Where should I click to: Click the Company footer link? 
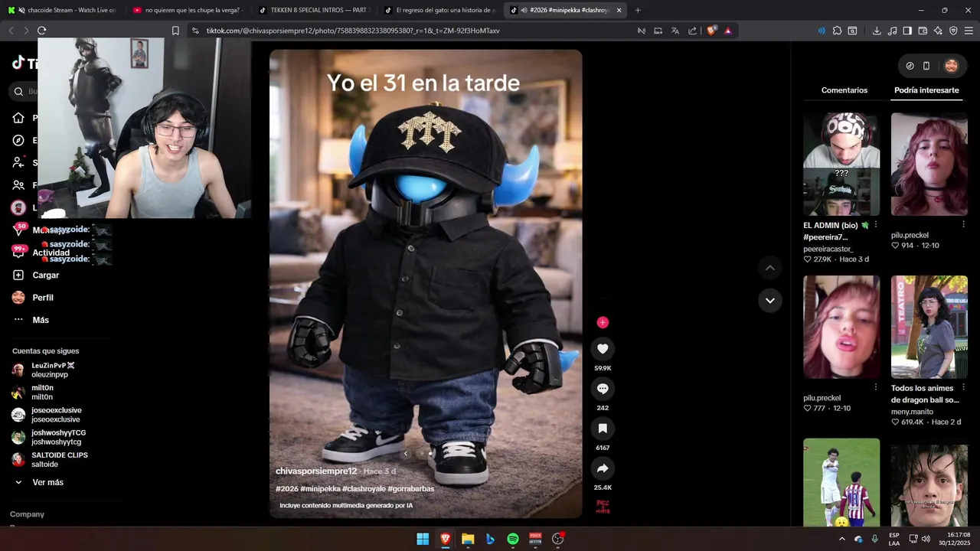[27, 514]
